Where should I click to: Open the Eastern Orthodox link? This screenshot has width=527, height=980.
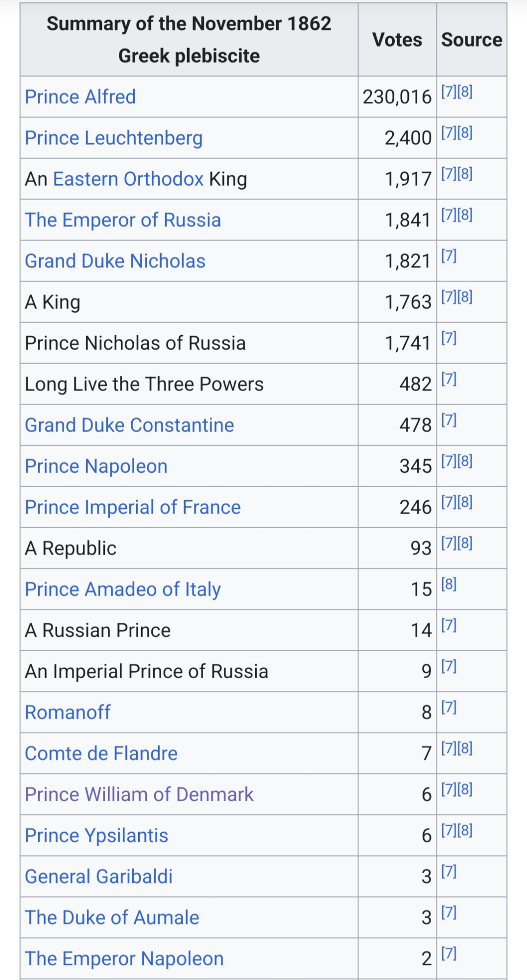pyautogui.click(x=128, y=179)
